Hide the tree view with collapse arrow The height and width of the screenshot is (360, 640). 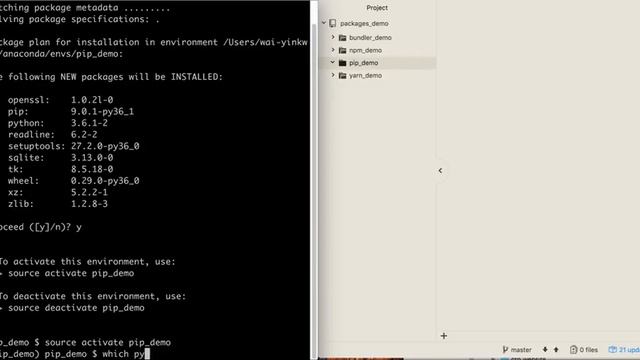[x=440, y=170]
